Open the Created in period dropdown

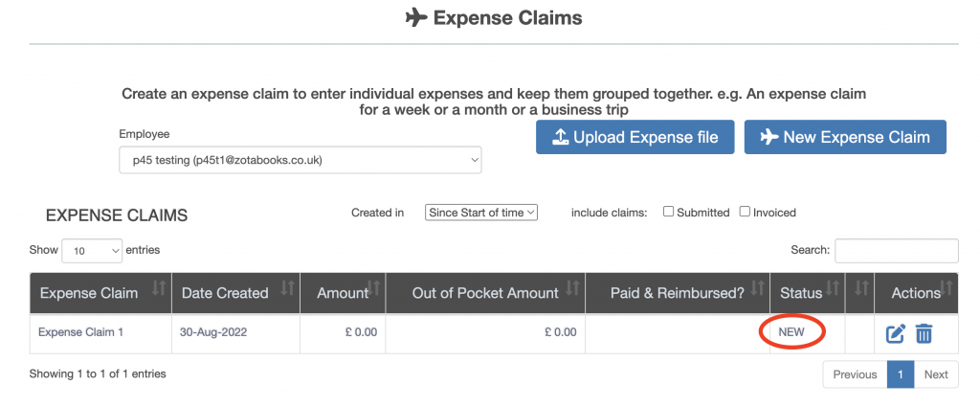481,213
